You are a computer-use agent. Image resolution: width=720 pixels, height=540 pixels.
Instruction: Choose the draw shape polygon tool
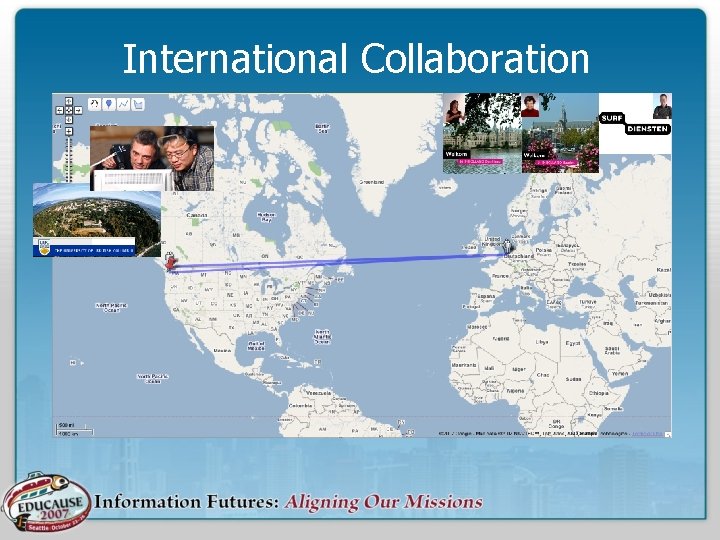[138, 104]
